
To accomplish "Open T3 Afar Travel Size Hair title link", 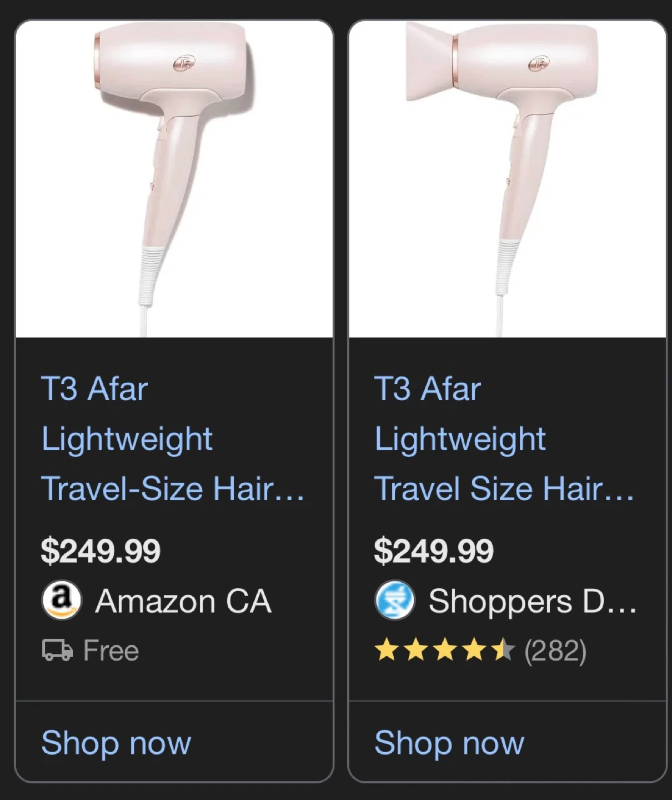I will click(x=503, y=439).
